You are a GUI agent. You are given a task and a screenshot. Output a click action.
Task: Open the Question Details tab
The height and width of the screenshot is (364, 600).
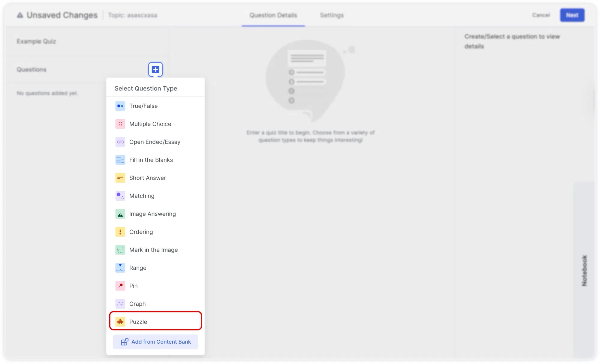273,15
